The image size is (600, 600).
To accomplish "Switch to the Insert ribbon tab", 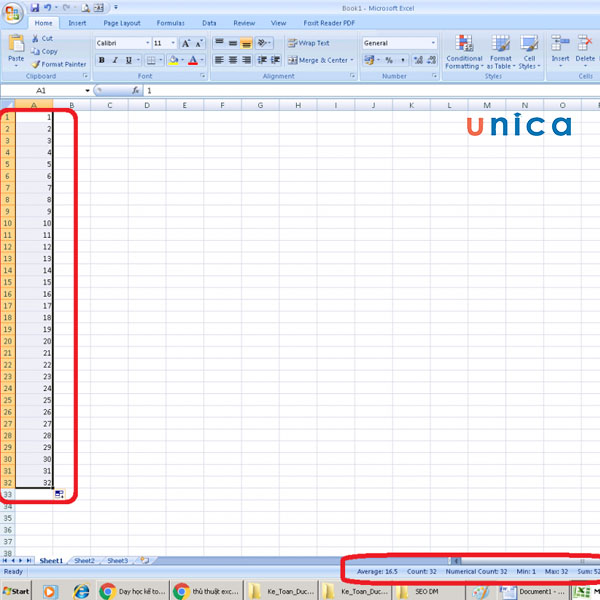I will tap(77, 23).
